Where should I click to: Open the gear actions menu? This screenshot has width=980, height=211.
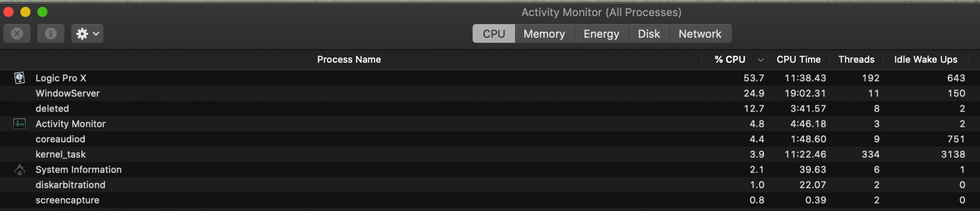tap(87, 33)
